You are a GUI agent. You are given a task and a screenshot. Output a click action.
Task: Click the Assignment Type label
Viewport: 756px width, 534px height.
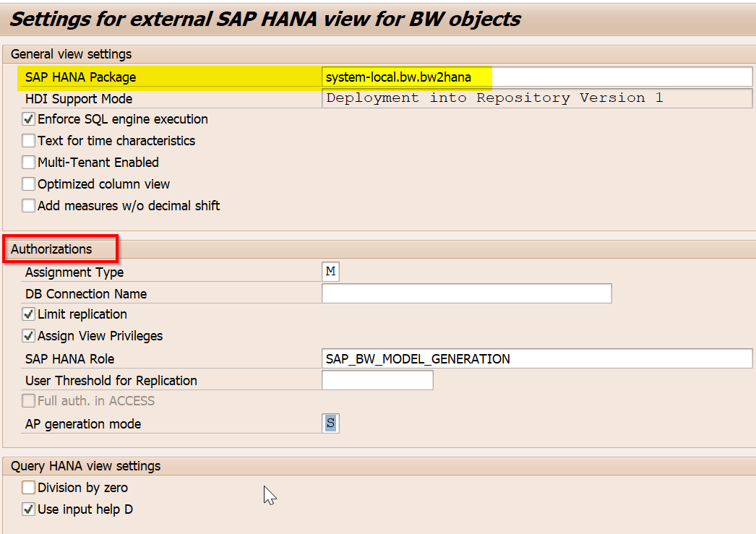click(74, 272)
